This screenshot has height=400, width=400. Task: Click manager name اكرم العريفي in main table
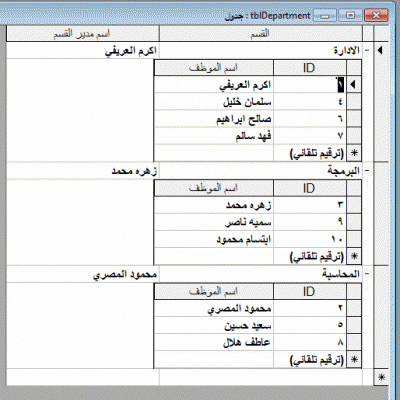pyautogui.click(x=83, y=51)
